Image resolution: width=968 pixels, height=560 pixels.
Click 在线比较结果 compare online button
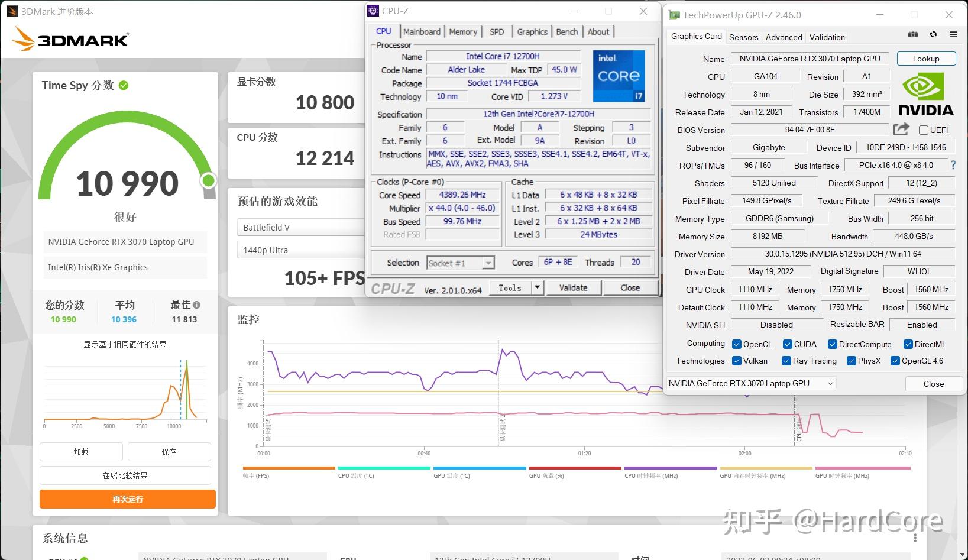[x=125, y=475]
